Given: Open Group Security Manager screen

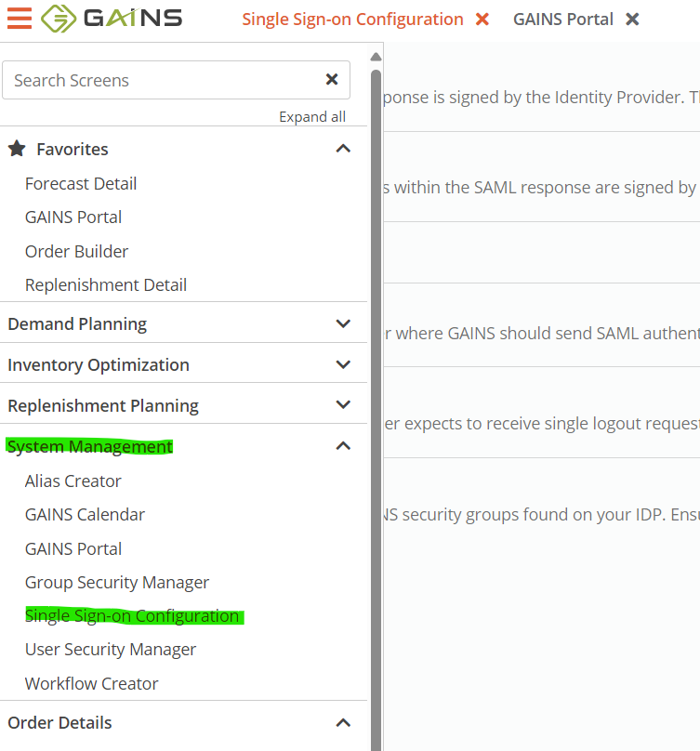Looking at the screenshot, I should 117,582.
